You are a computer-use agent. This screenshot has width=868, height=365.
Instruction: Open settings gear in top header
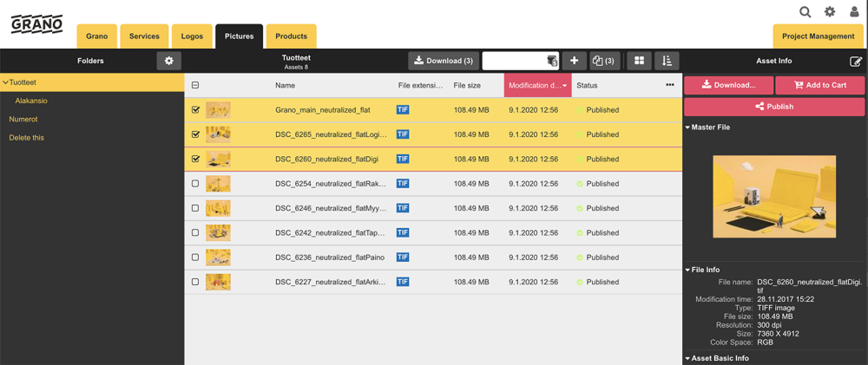[x=830, y=11]
